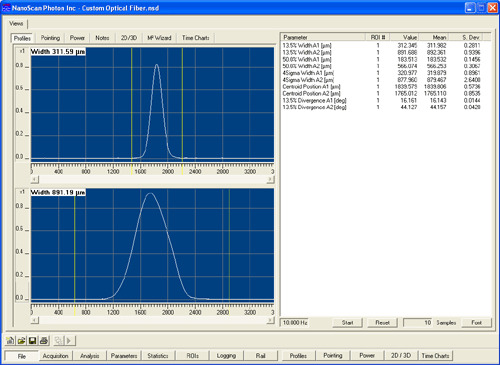Open the Parameters bottom tab

124,356
